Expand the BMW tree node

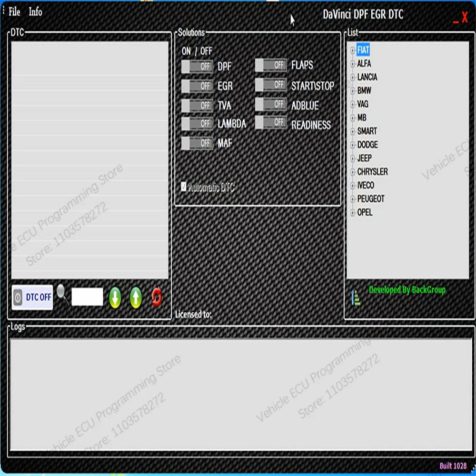[x=352, y=91]
